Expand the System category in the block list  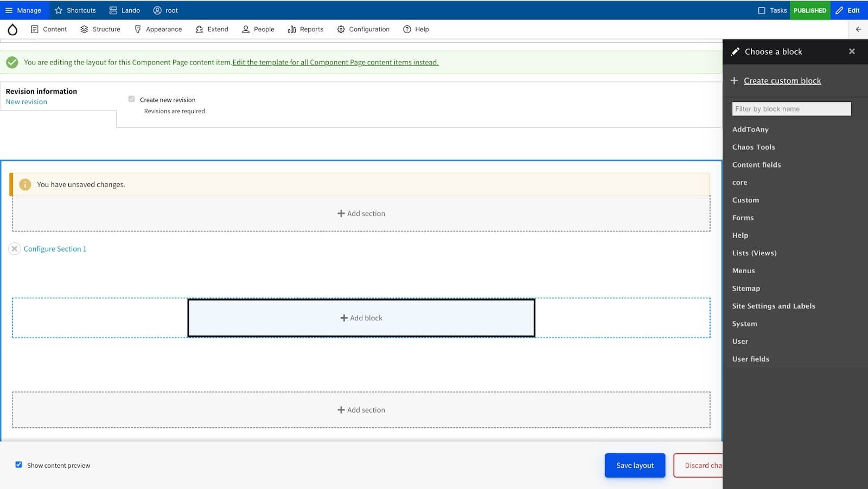click(x=744, y=323)
